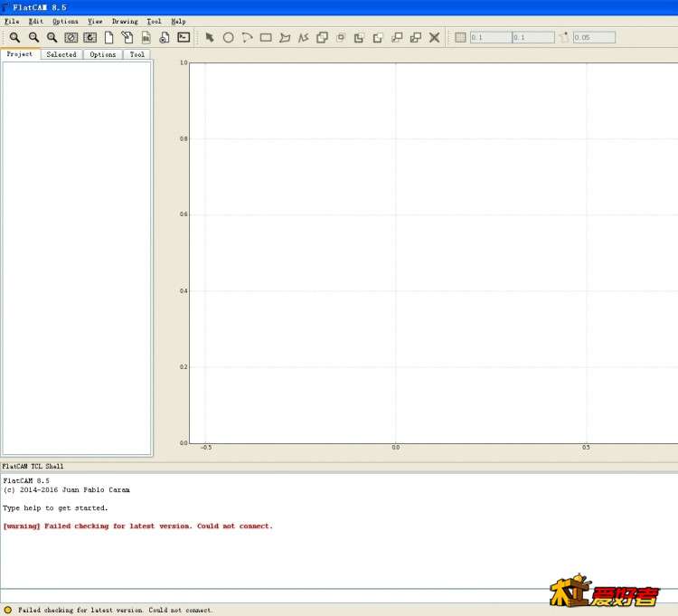Open the Edit menu
The image size is (678, 616).
click(36, 21)
